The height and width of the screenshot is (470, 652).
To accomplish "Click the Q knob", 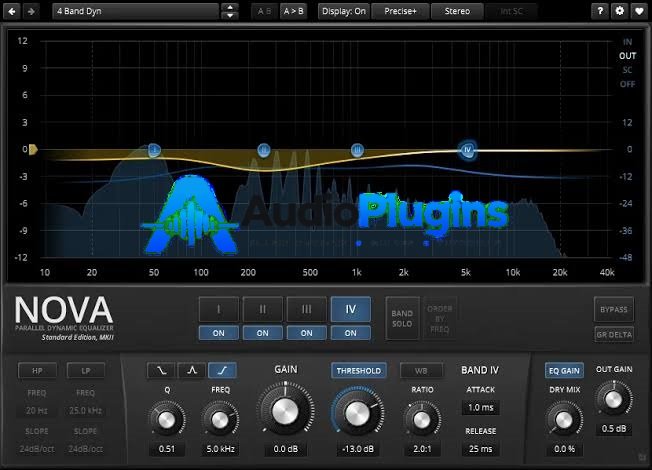I will (x=166, y=420).
